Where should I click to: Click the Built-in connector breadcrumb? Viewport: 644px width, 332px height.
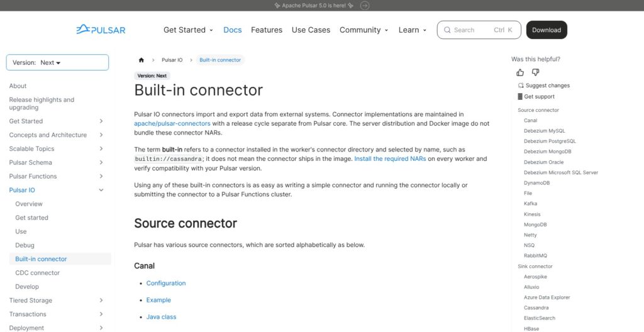pos(220,60)
